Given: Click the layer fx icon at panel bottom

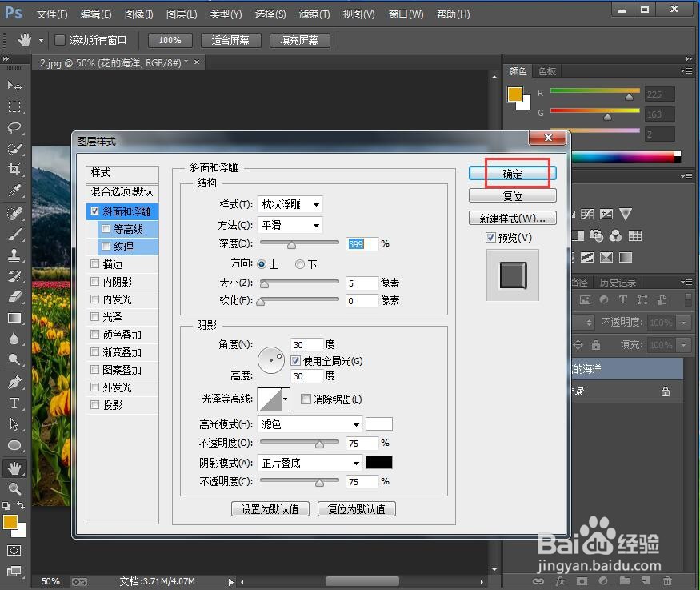Looking at the screenshot, I should click(560, 581).
